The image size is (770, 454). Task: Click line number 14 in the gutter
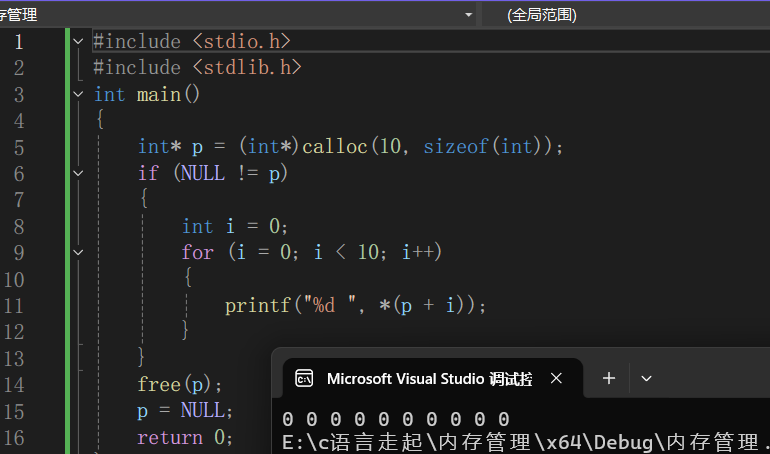(14, 385)
